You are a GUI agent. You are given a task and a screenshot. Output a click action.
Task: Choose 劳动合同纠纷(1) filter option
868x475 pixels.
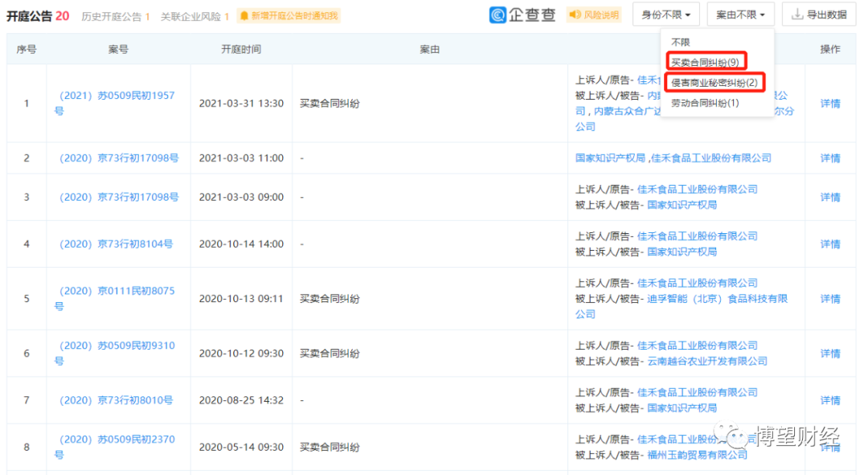(705, 103)
